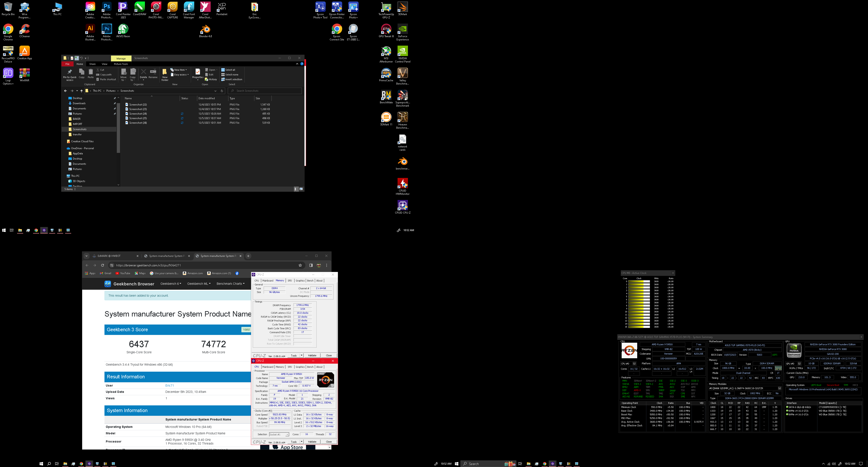Viewport: 868px width, 467px height.
Task: Click Explorer's up-one-level arrow
Action: tap(82, 91)
